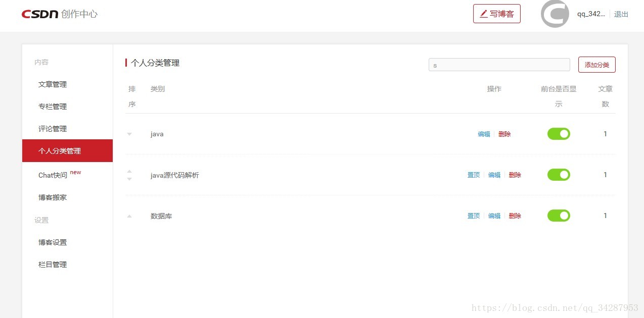Open the user avatar icon
Screen dimensions: 644x318
[x=555, y=14]
